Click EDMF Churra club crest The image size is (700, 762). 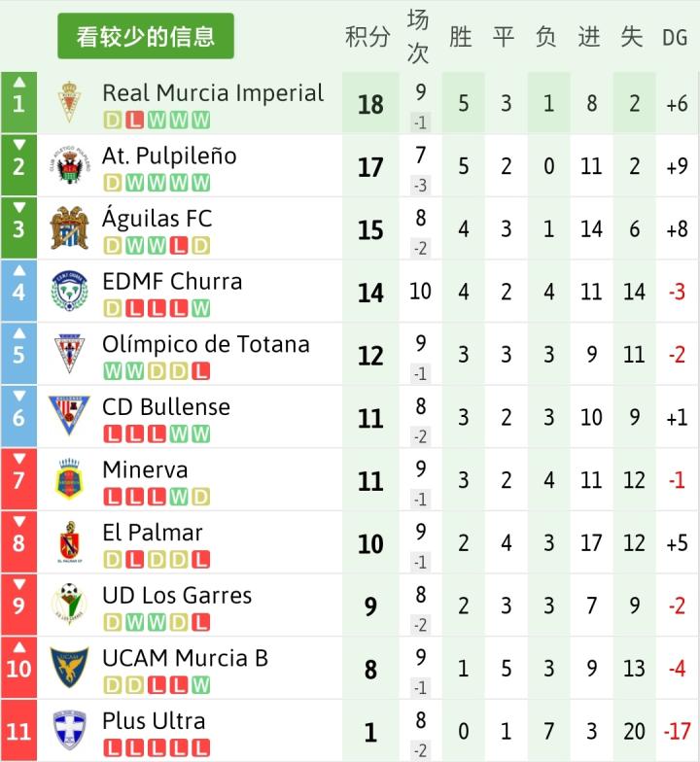tap(69, 292)
